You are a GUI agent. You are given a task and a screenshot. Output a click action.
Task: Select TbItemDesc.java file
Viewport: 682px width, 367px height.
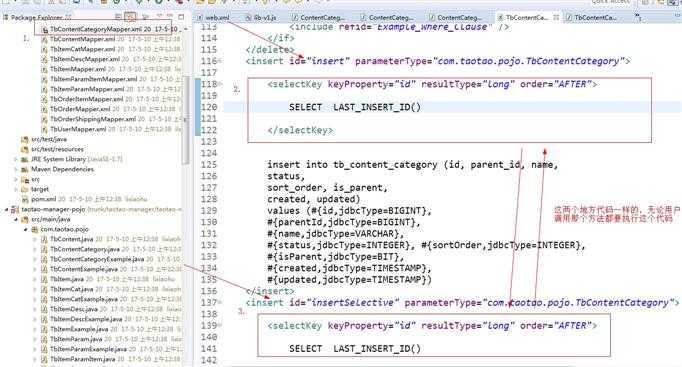coord(74,309)
